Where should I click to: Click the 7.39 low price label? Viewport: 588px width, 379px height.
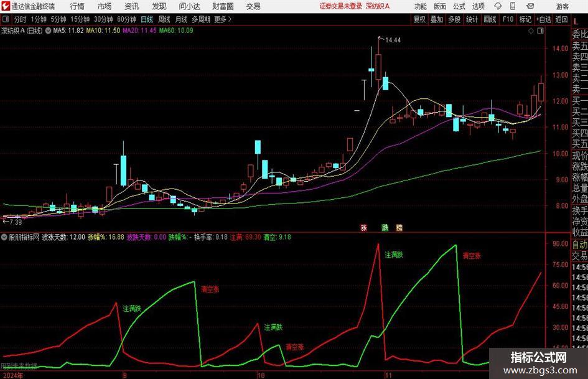click(16, 222)
